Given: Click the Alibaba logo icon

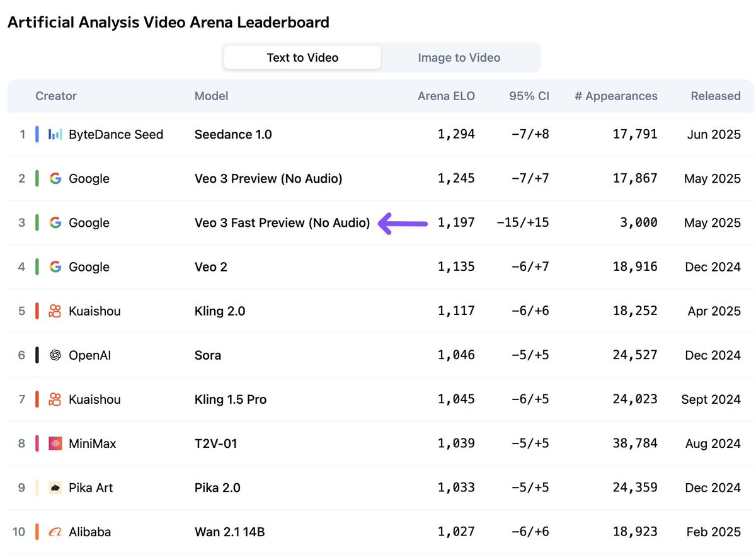Looking at the screenshot, I should coord(55,532).
